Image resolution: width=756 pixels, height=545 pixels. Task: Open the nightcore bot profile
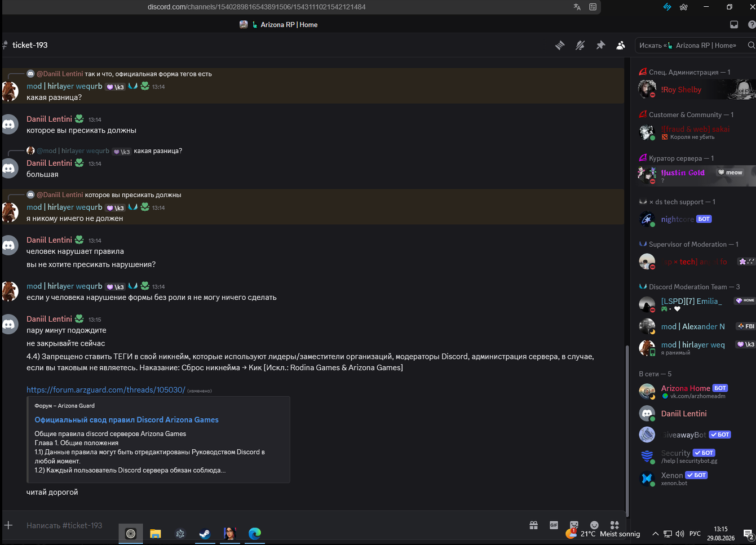[x=697, y=219]
